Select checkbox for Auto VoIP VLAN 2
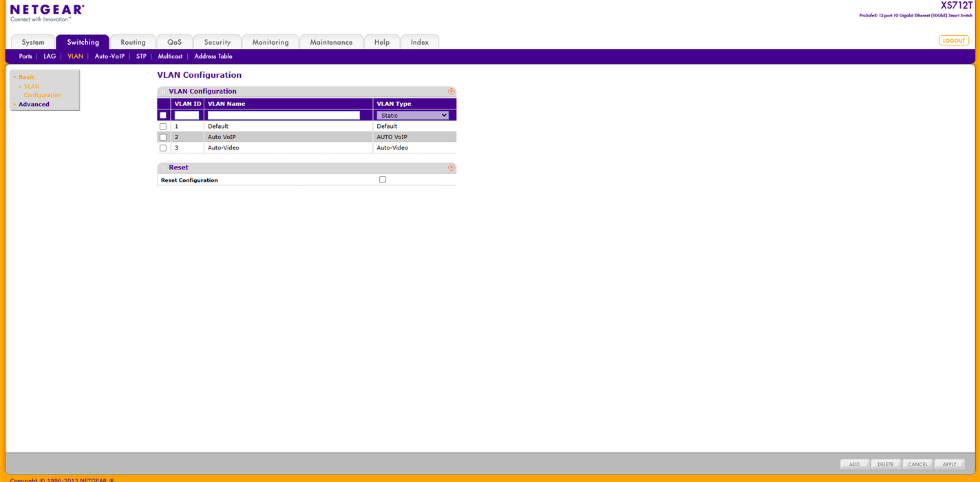 (x=163, y=137)
